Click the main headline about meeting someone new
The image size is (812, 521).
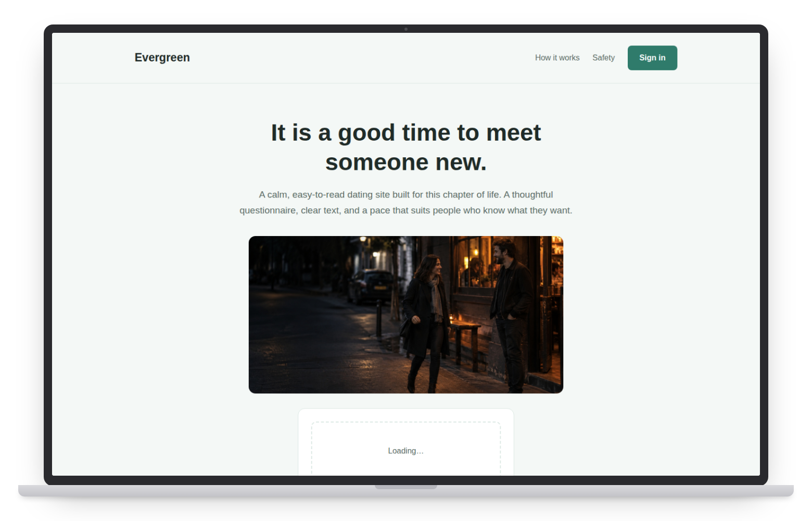406,147
